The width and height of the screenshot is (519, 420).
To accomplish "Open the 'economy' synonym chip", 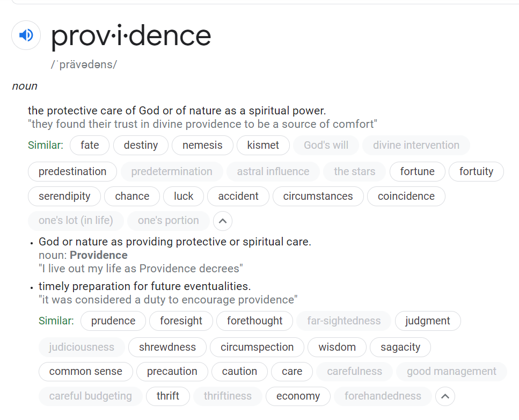I will [x=298, y=396].
